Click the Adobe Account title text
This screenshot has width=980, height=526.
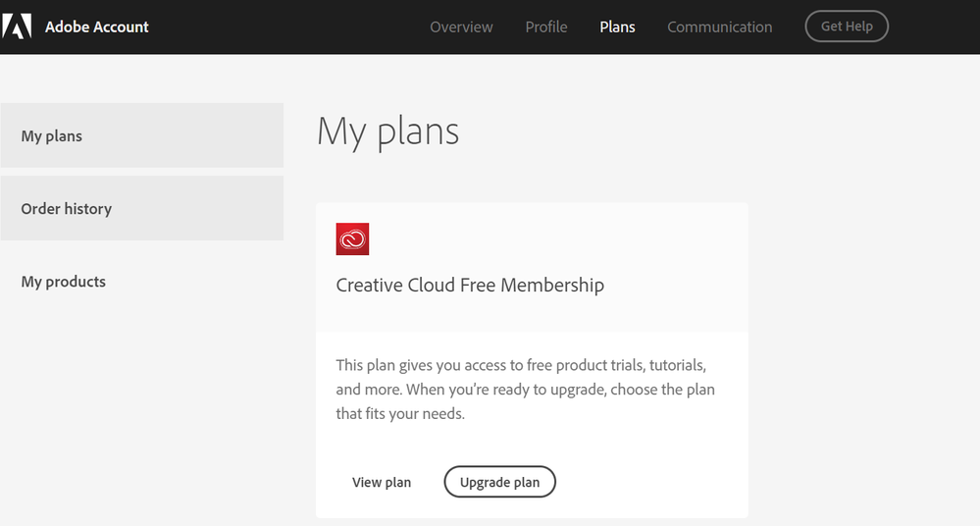pos(97,26)
